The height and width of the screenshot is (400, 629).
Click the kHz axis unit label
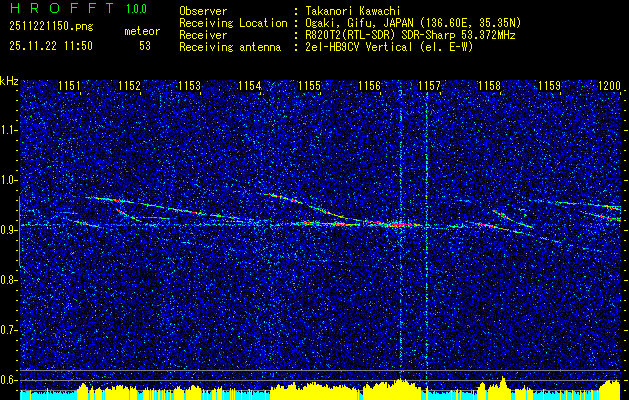(9, 81)
